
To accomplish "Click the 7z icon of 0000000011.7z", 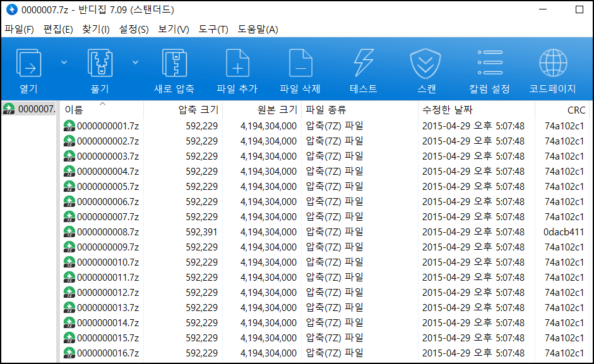I will (69, 278).
